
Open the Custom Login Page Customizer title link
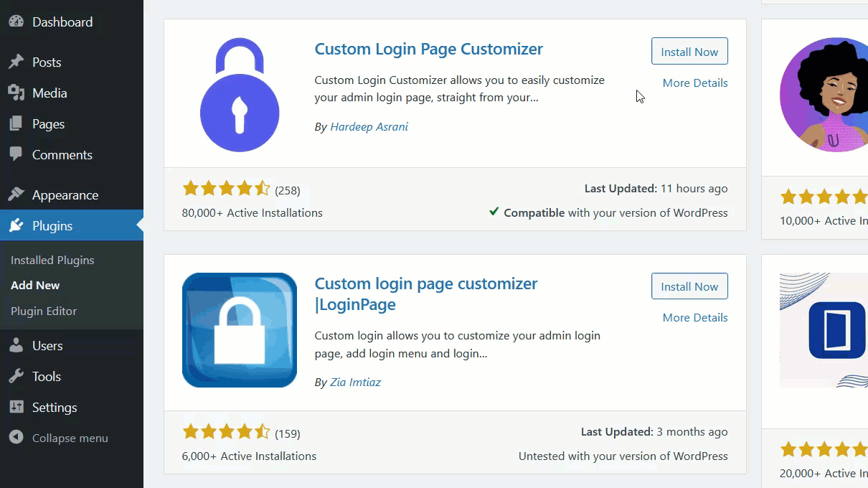pos(428,49)
